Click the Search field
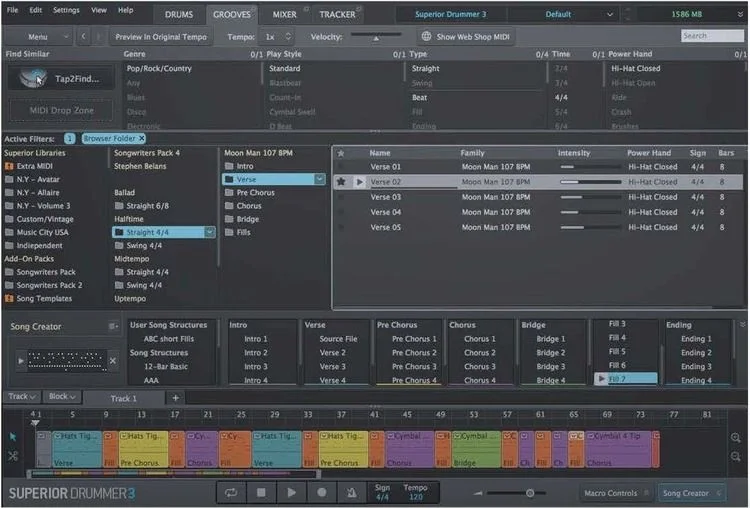Screen dimensions: 750x508 click(712, 35)
